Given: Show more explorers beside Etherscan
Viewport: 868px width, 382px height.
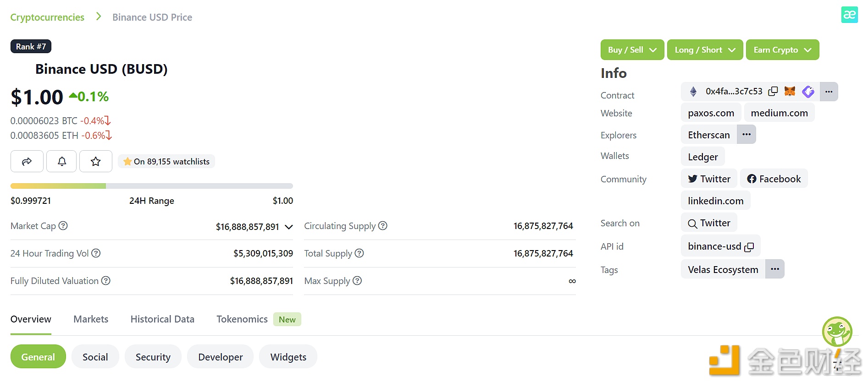Looking at the screenshot, I should [x=746, y=135].
